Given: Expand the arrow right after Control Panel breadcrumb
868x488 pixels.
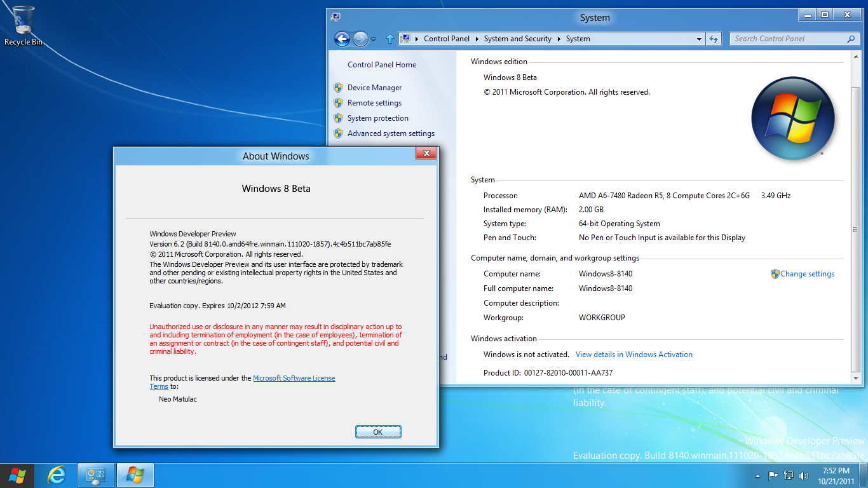Looking at the screenshot, I should click(x=477, y=39).
